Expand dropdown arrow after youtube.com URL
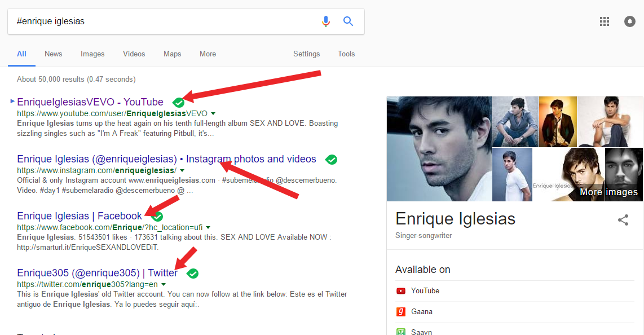The width and height of the screenshot is (644, 335). point(213,113)
